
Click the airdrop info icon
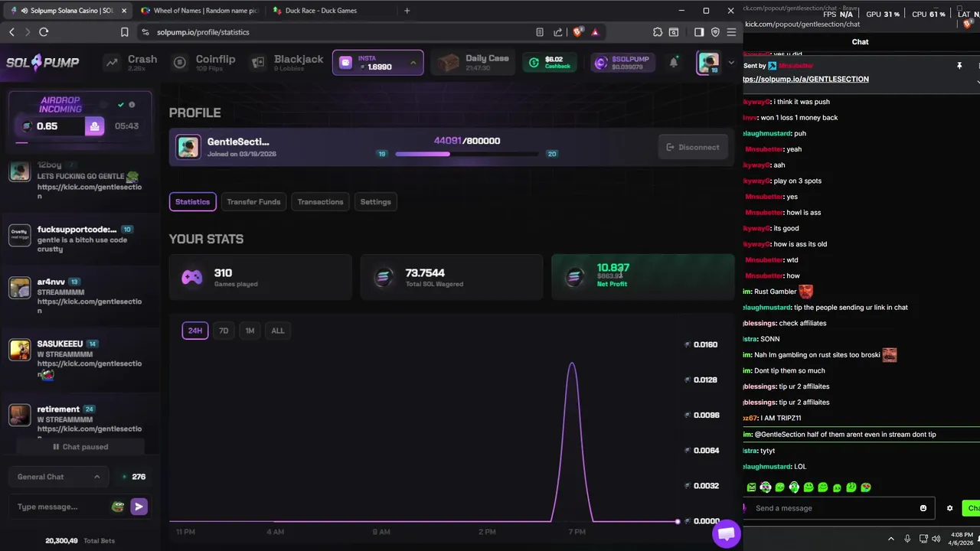coord(132,105)
